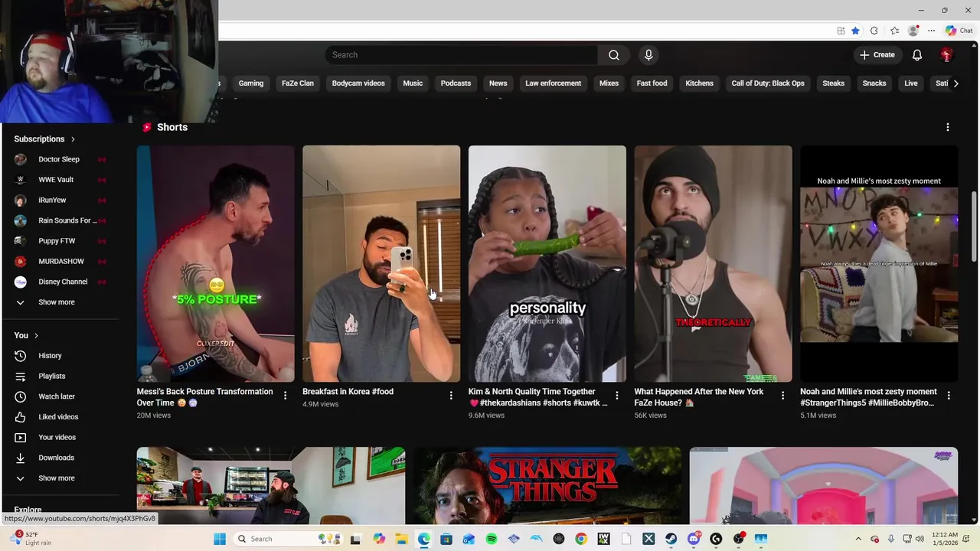
Task: Open options menu for FaZe House short
Action: [782, 396]
